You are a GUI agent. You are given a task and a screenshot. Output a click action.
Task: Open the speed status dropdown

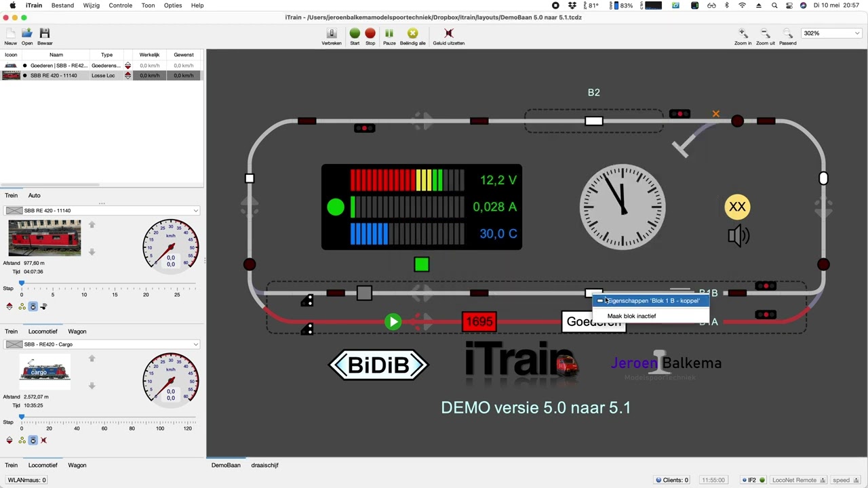[845, 480]
